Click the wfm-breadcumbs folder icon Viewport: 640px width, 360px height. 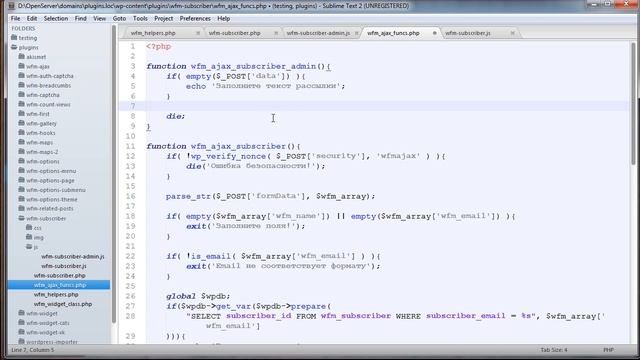point(22,85)
